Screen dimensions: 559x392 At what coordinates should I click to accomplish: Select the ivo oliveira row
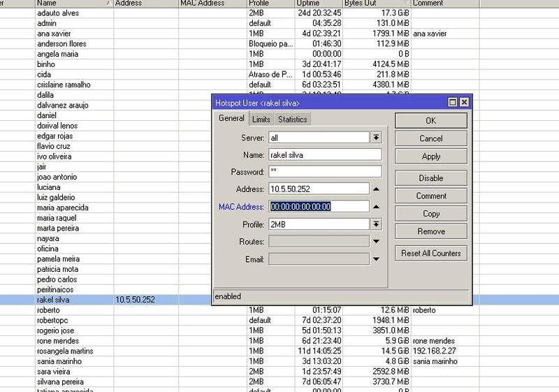(x=106, y=157)
